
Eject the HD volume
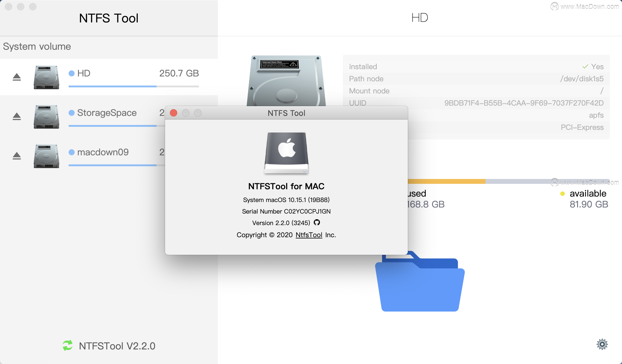pos(17,77)
